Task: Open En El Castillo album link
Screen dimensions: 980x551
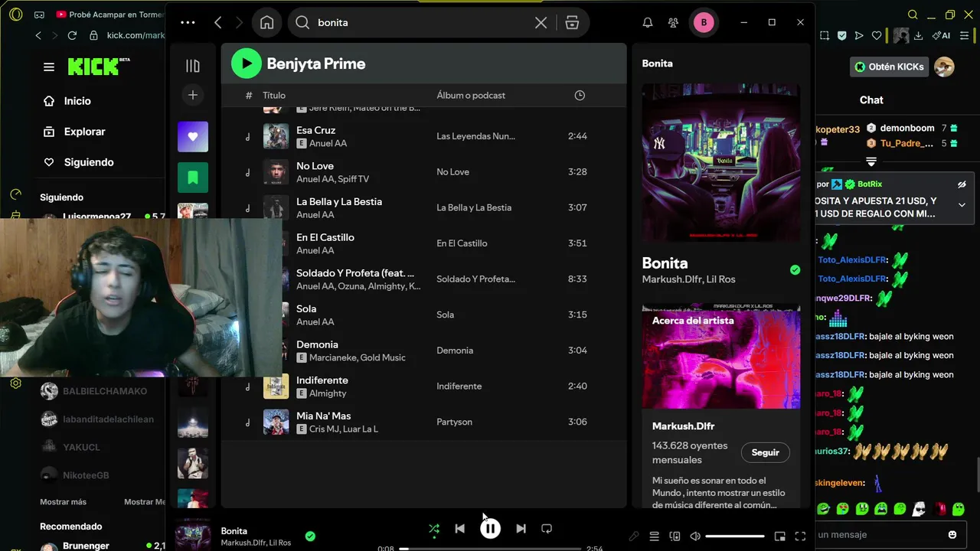Action: [462, 243]
